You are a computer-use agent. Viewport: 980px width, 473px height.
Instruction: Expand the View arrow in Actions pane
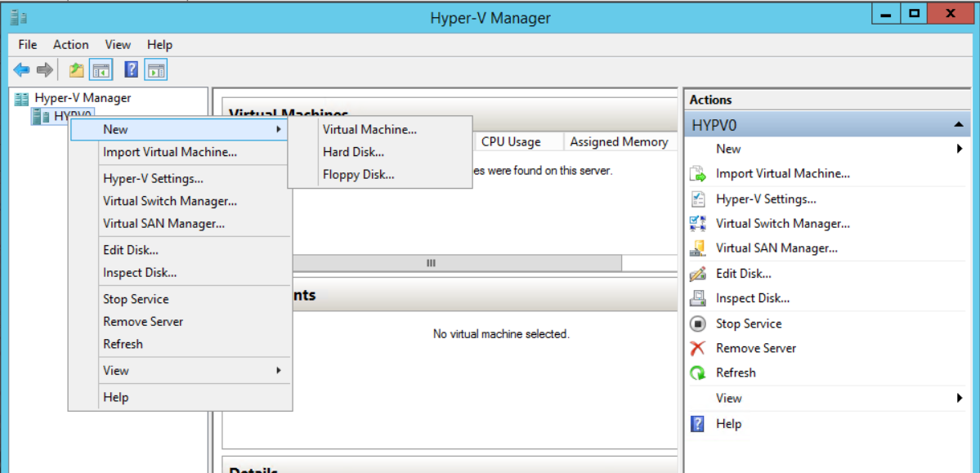tap(960, 398)
